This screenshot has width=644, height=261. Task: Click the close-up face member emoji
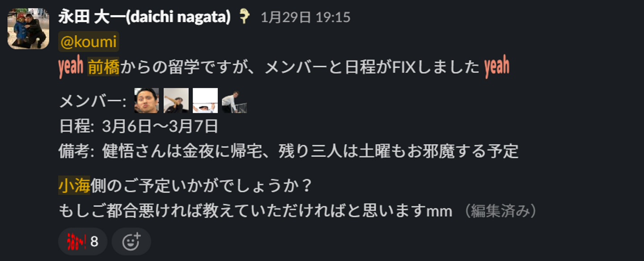point(147,100)
